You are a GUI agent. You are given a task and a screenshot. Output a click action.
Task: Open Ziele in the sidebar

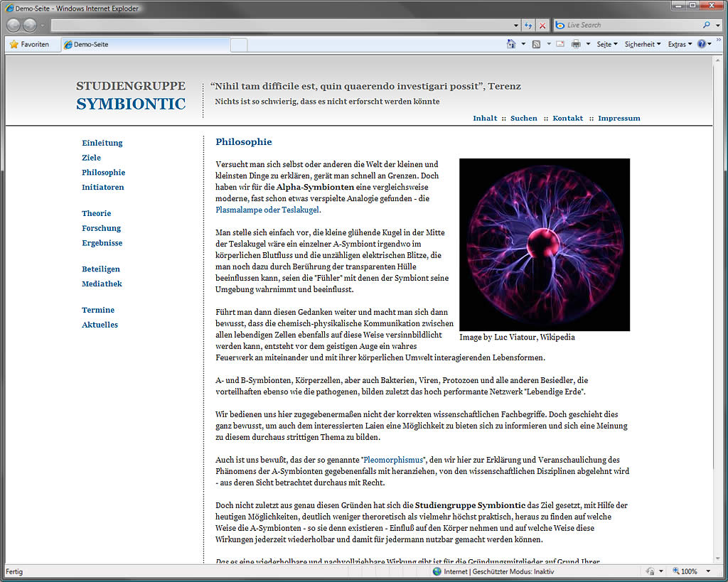92,158
